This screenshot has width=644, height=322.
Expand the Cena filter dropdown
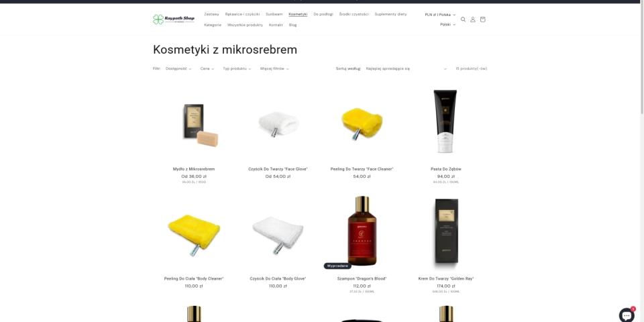click(x=207, y=68)
